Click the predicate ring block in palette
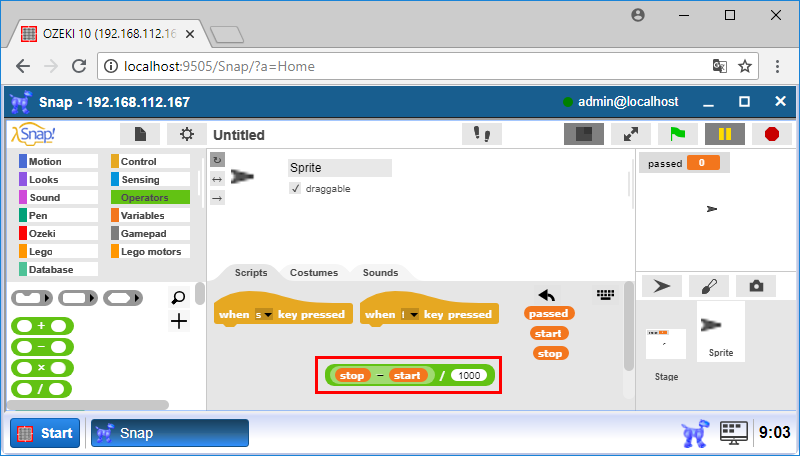 123,298
